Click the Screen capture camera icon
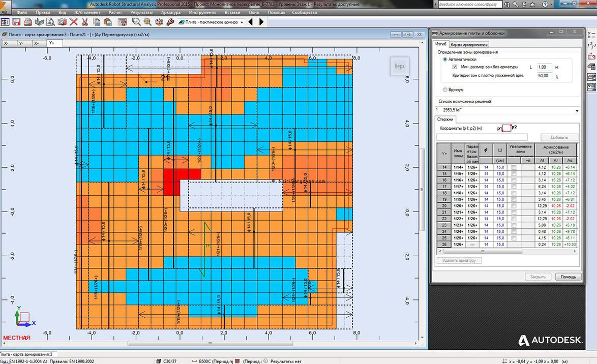Screen dimensions: 597x364 point(62,22)
